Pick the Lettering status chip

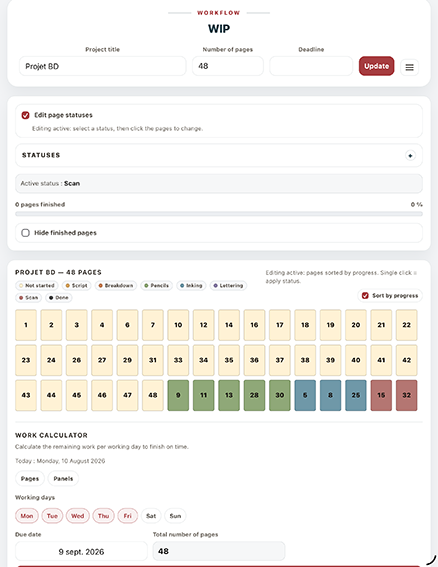click(x=228, y=285)
